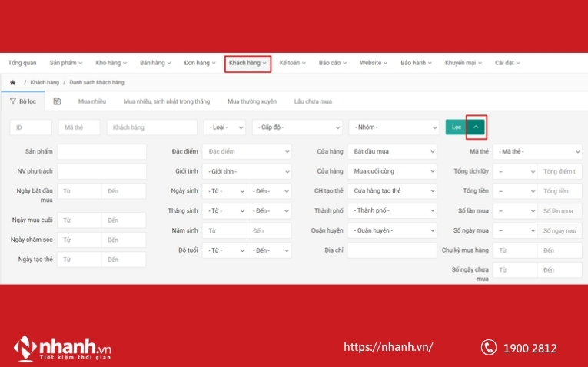Click the home icon in breadcrumb

12,82
